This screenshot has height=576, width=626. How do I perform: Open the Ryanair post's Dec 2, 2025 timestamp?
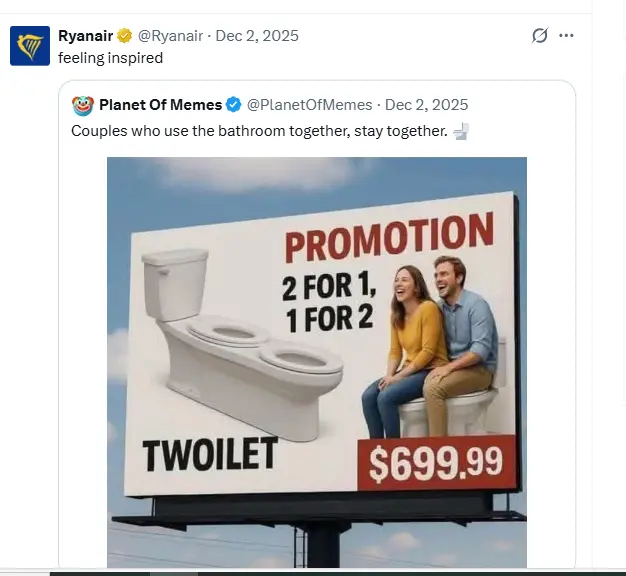(258, 36)
